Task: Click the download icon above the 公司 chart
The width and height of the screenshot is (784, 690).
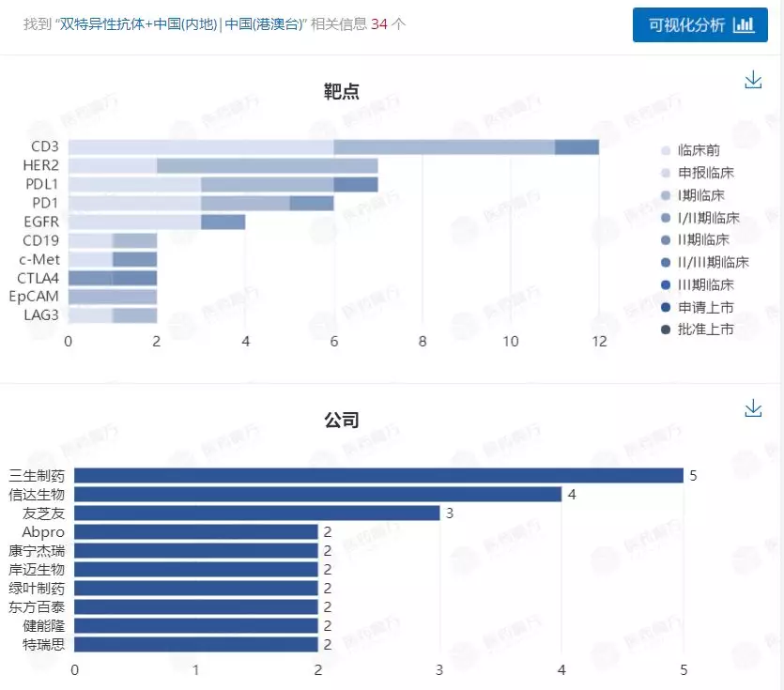Action: [753, 408]
